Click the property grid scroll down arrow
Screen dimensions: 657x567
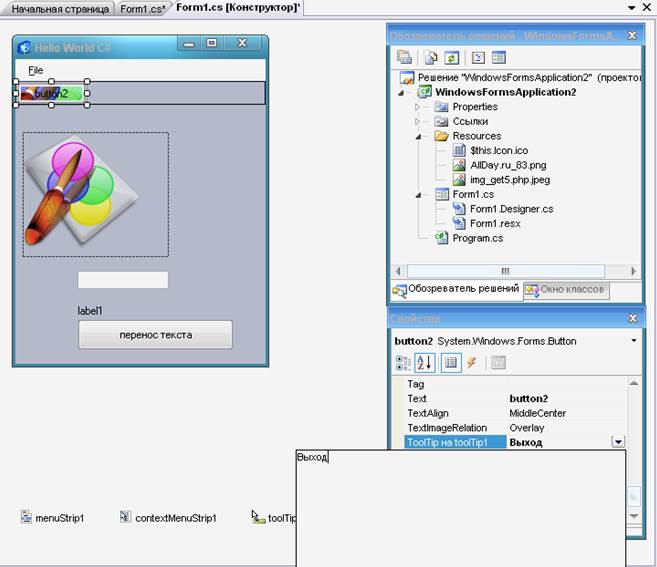coord(634,516)
